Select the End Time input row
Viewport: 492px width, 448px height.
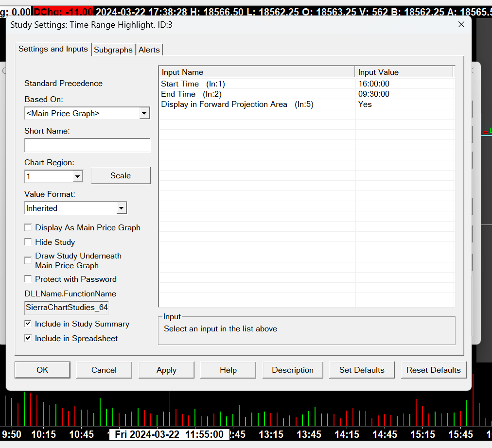pos(307,94)
